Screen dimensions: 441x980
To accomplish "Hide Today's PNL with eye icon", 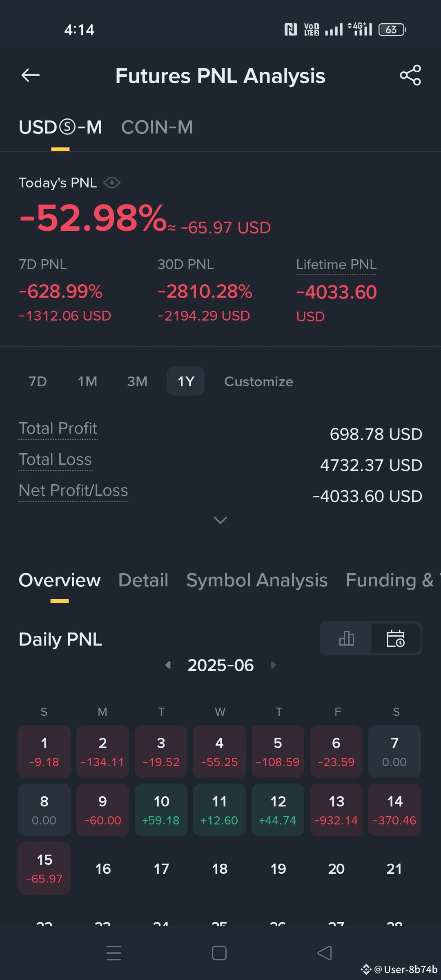I will pyautogui.click(x=111, y=183).
